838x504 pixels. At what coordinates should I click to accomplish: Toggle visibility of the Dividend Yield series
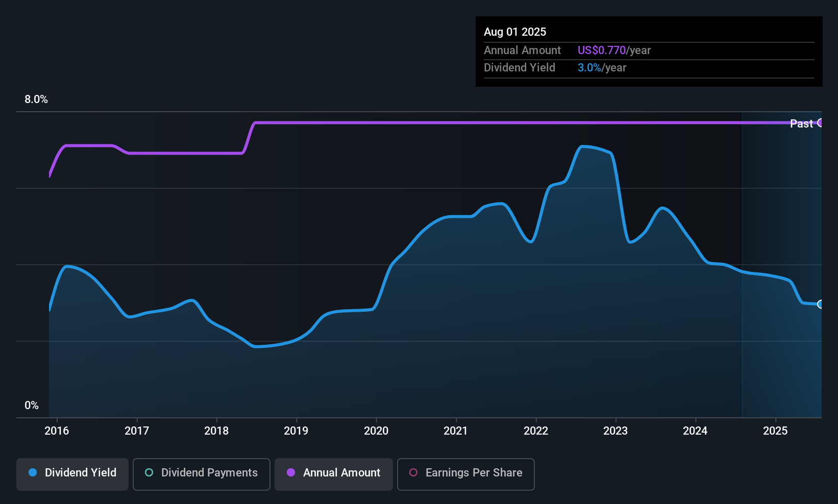(x=72, y=474)
